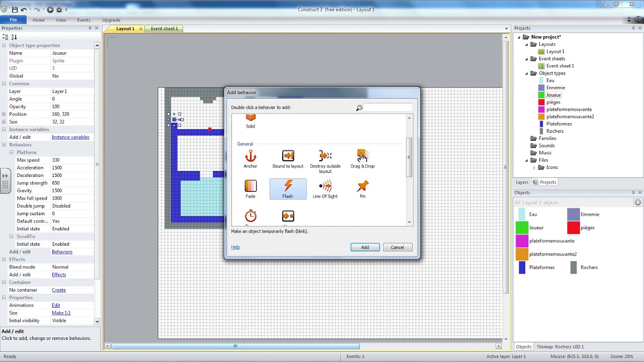
Task: Open the Instance variables link
Action: point(70,137)
